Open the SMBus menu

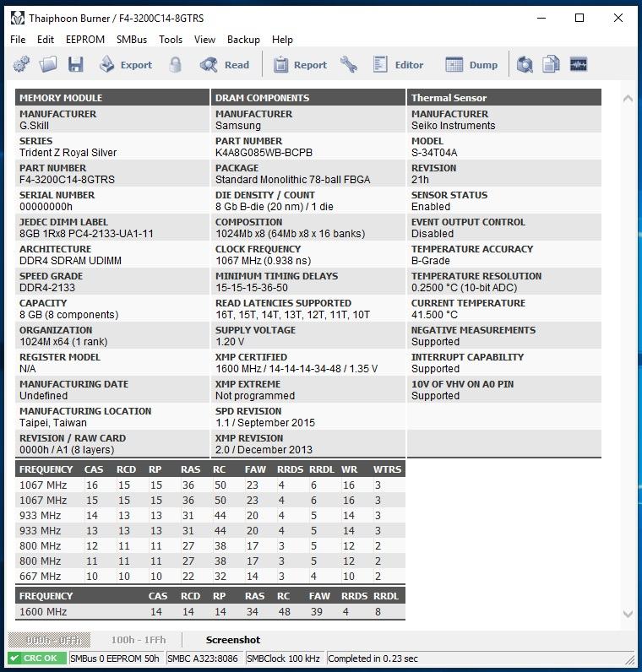point(132,40)
